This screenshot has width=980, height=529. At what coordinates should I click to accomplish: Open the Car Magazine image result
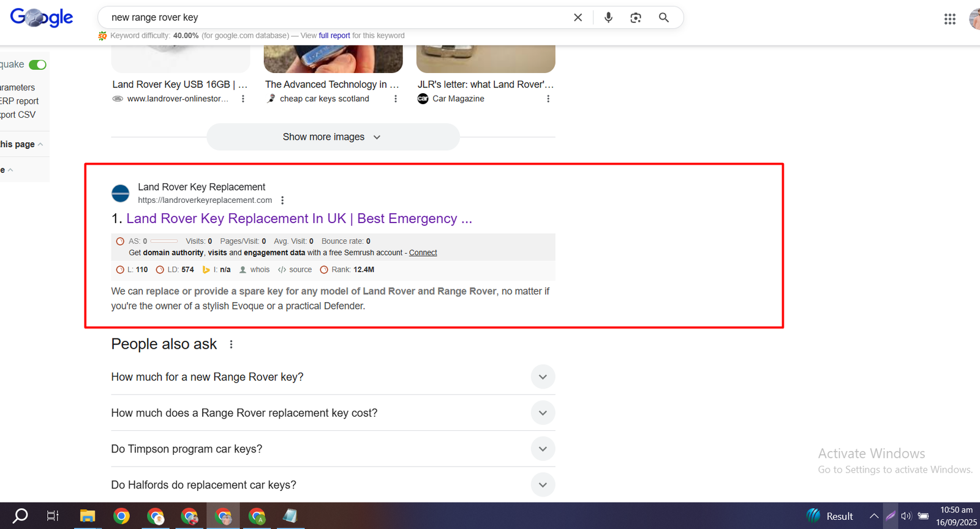(x=485, y=85)
